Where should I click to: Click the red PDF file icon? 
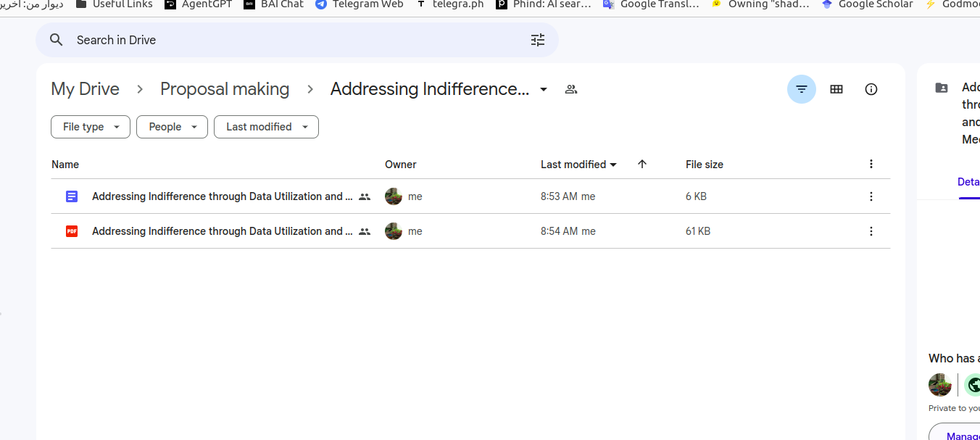point(72,231)
